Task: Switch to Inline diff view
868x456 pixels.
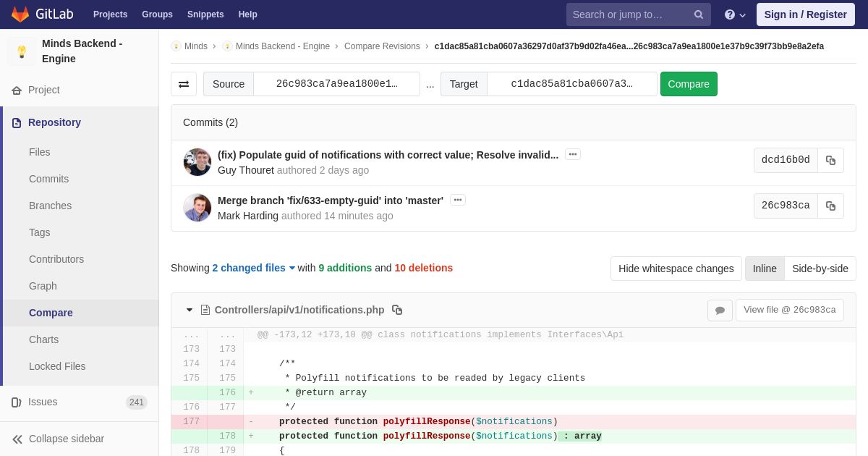Action: pos(765,269)
